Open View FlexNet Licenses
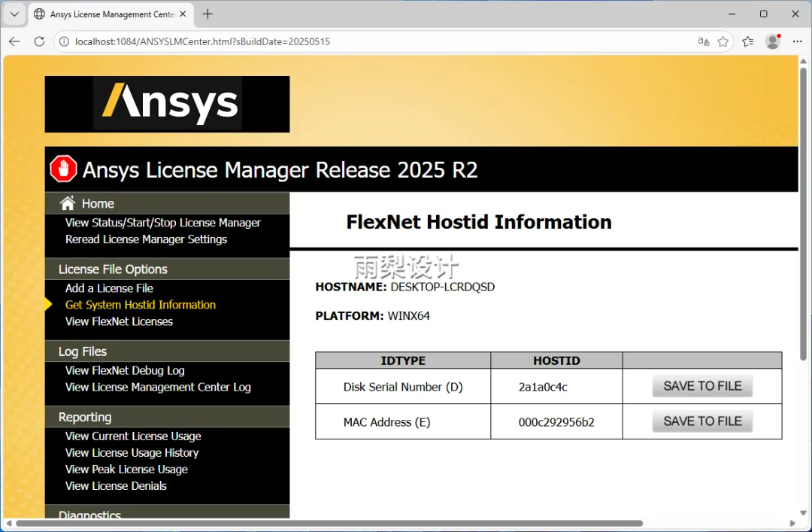 click(x=119, y=321)
